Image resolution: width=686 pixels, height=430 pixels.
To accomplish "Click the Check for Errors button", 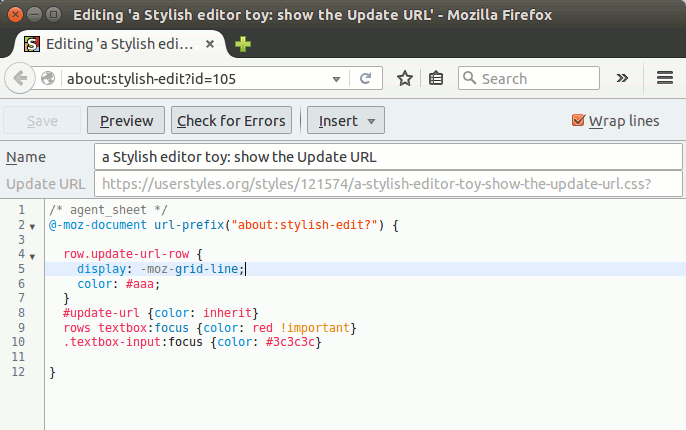I will (x=231, y=120).
